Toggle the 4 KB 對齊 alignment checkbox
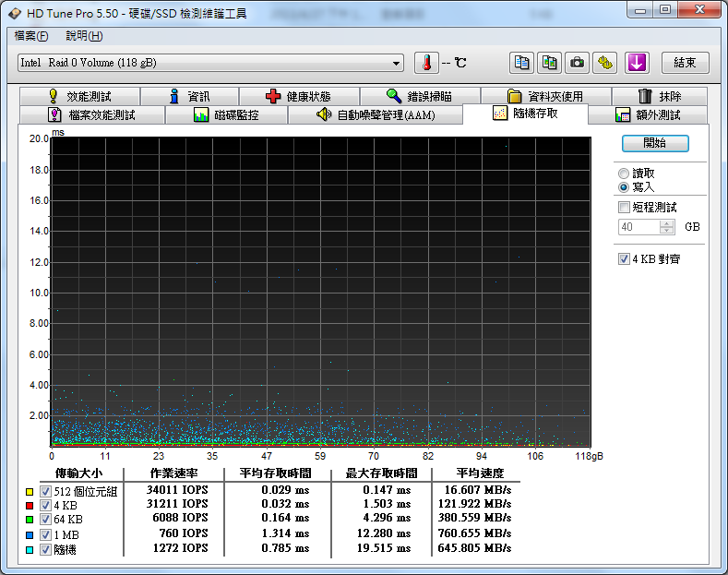This screenshot has width=728, height=575. 624,258
